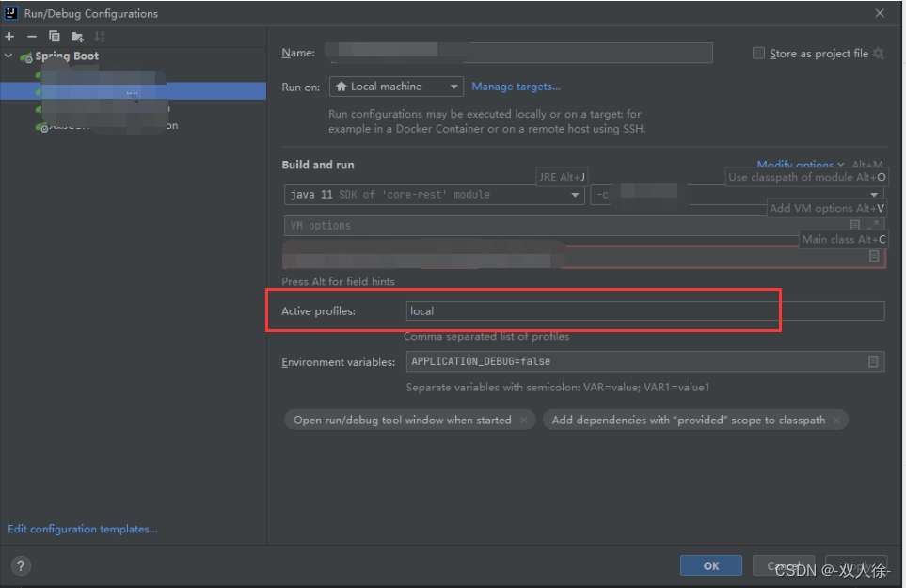
Task: Collapse the Spring Boot tree node
Action: click(8, 56)
